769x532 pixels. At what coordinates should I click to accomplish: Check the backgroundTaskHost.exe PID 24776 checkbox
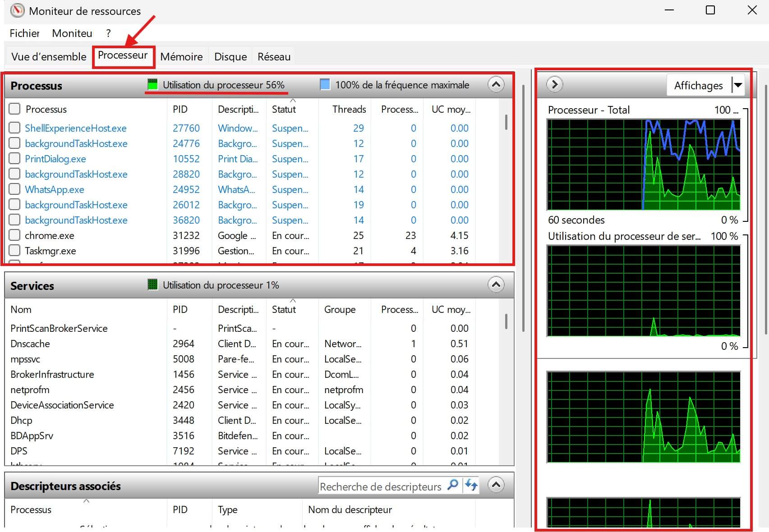point(14,143)
